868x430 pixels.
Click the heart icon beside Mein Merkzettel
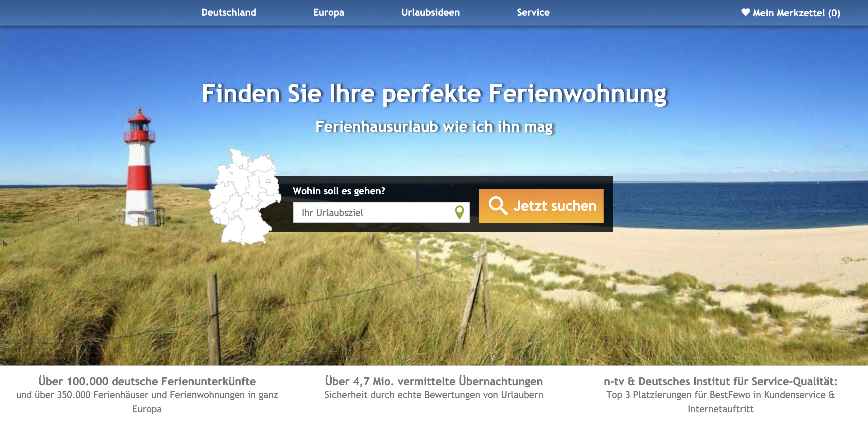click(745, 13)
